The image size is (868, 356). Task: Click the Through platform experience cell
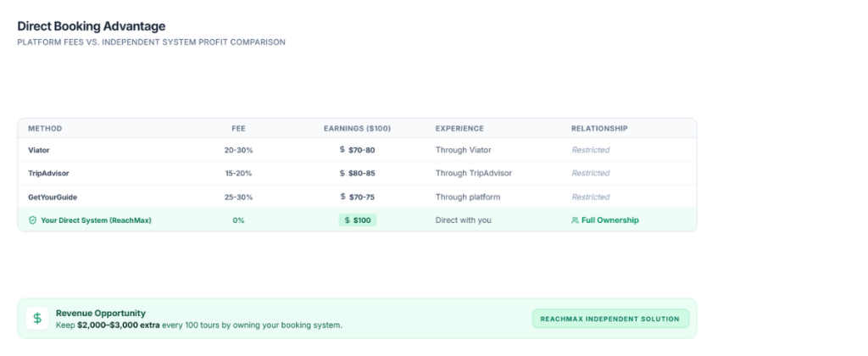pyautogui.click(x=468, y=197)
